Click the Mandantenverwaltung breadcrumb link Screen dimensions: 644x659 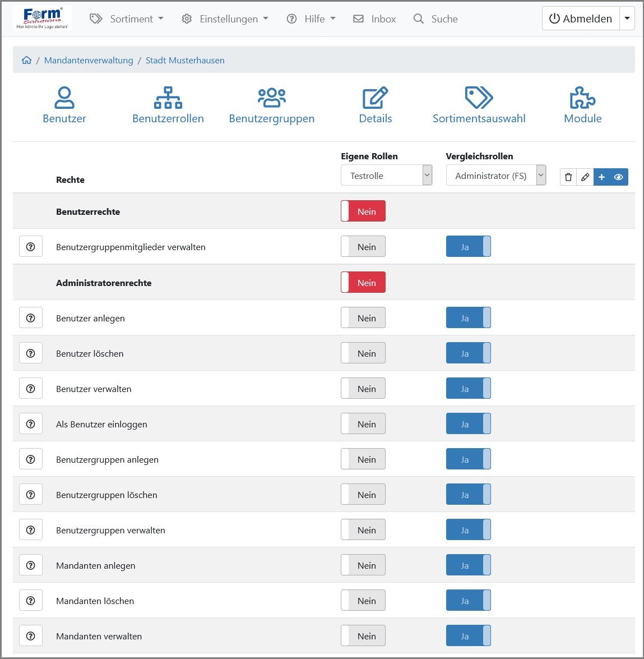[x=89, y=61]
